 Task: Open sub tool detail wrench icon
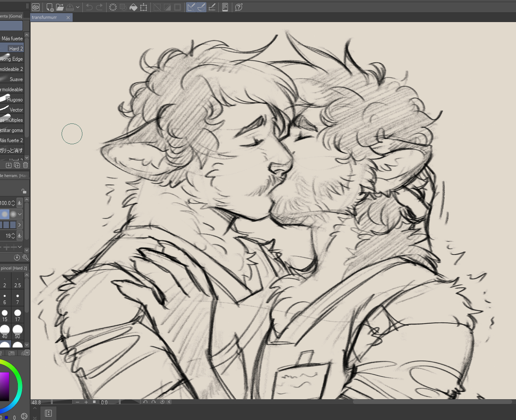point(25,257)
